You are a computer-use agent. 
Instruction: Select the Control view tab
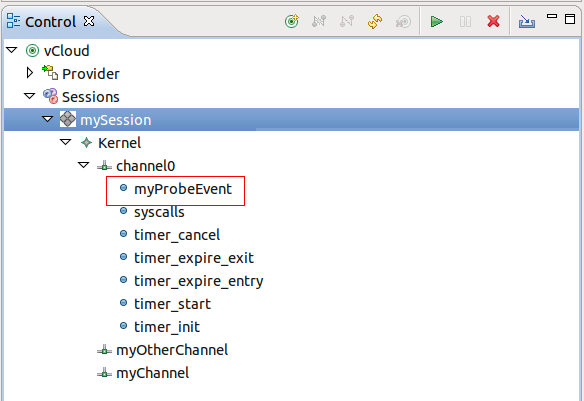coord(50,22)
